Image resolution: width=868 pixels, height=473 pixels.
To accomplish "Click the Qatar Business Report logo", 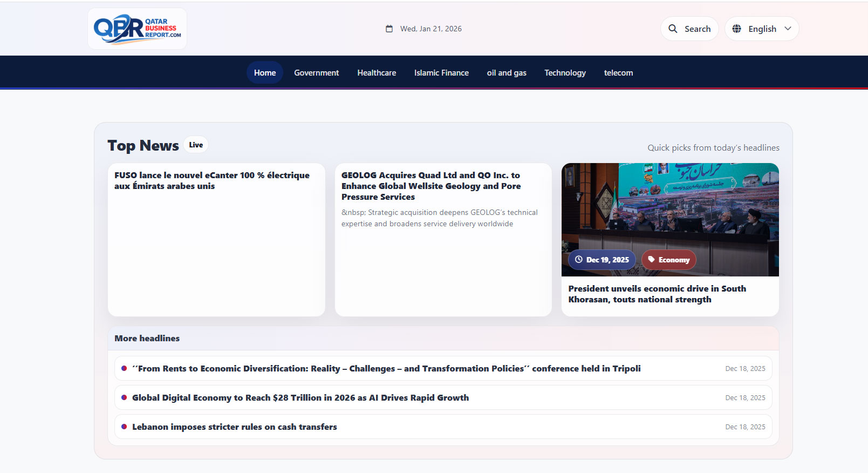I will pos(137,29).
